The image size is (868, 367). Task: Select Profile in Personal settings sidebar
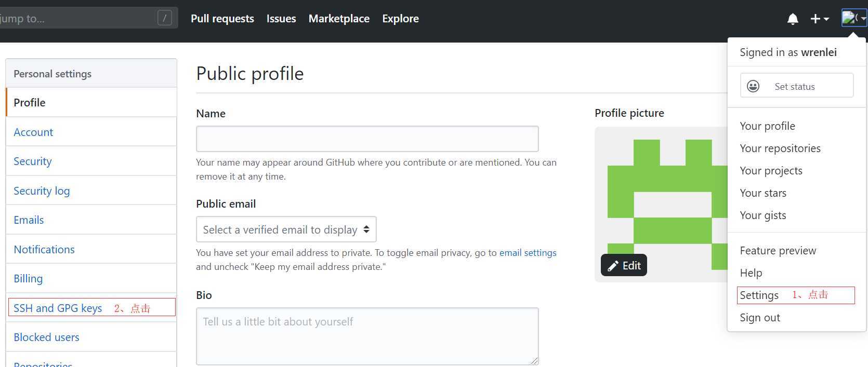(x=91, y=102)
